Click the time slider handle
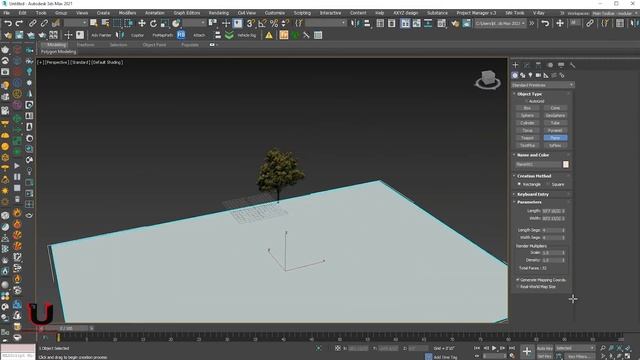 coord(66,328)
